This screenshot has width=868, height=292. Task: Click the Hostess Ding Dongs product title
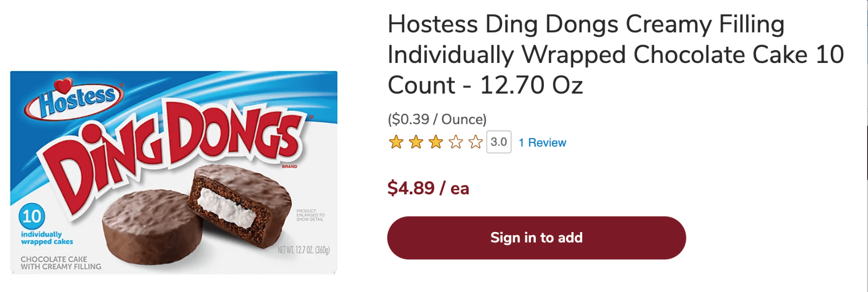tap(615, 54)
